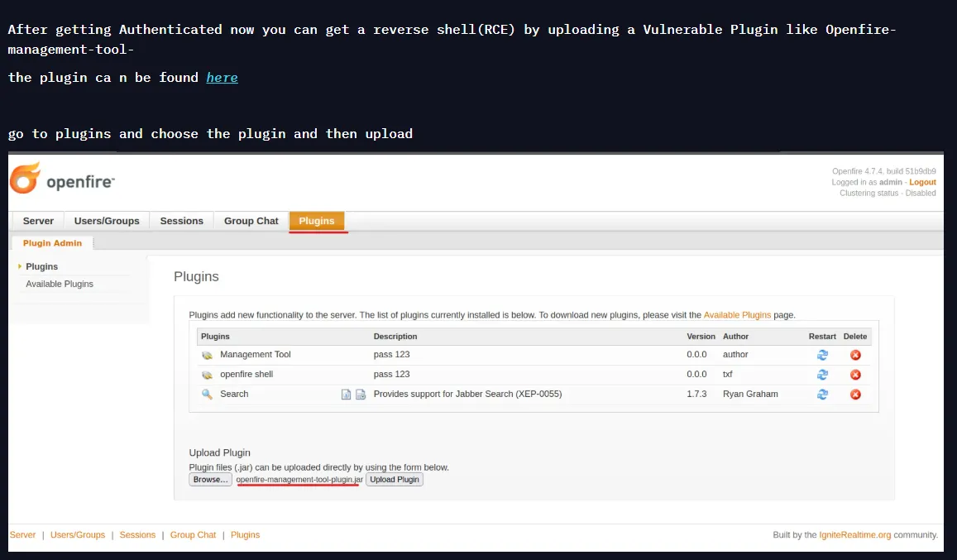Follow the Available Plugins link in description
Screen dimensions: 957x560
pyautogui.click(x=737, y=315)
